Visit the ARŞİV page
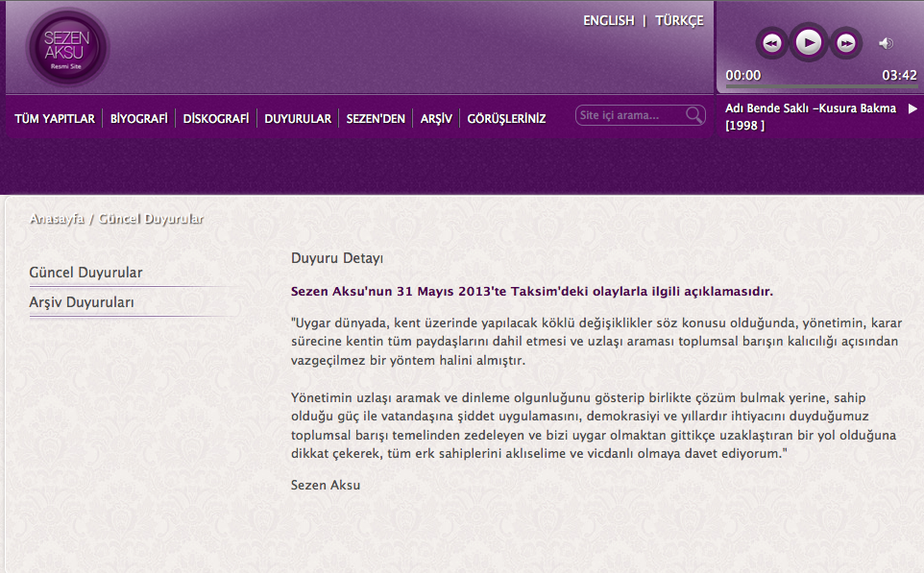This screenshot has height=573, width=924. (x=435, y=117)
